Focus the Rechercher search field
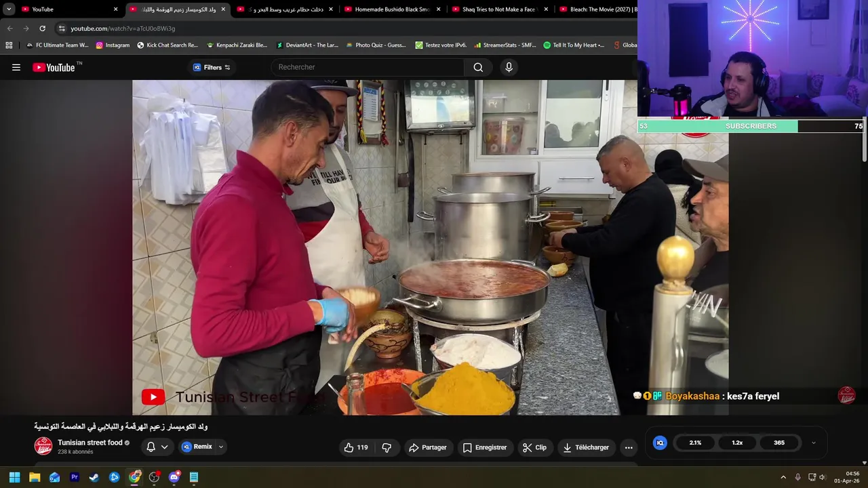 pyautogui.click(x=368, y=67)
